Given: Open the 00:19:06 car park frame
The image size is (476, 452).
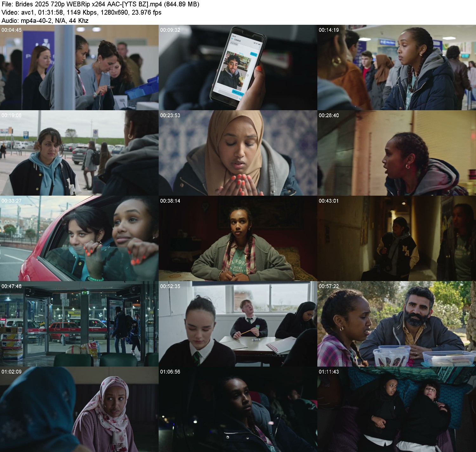Looking at the screenshot, I should [79, 153].
